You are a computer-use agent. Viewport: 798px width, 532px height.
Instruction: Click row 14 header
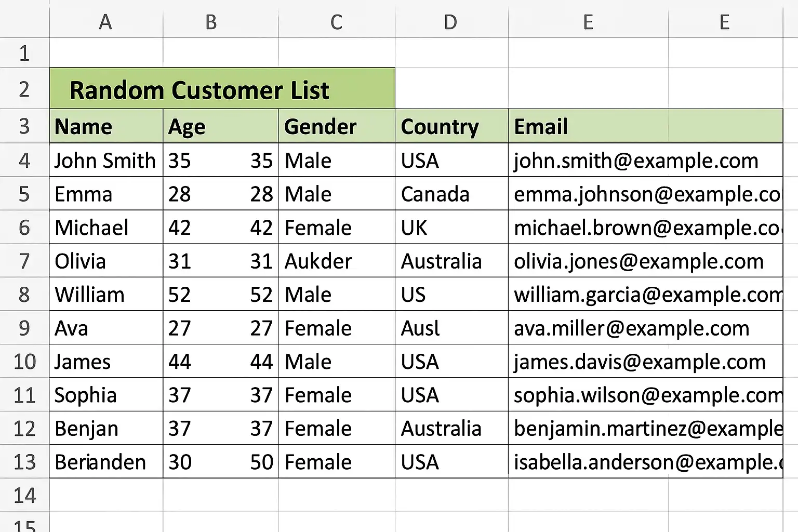click(24, 496)
